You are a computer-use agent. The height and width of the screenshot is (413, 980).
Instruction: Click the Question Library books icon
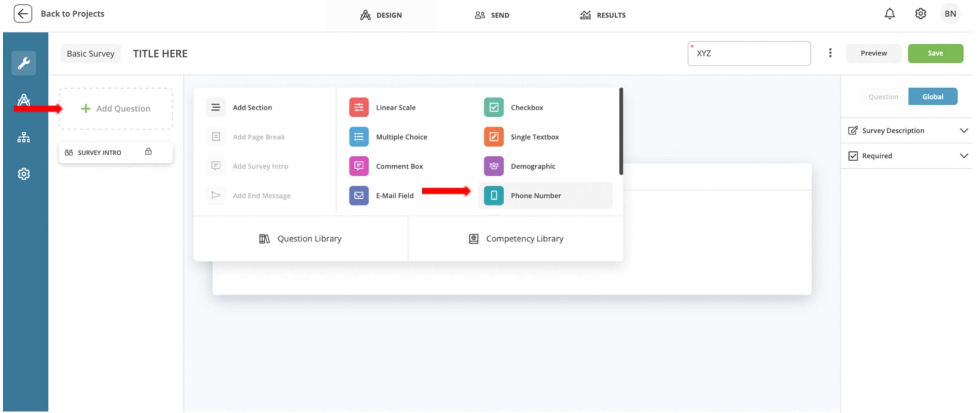[x=264, y=239]
